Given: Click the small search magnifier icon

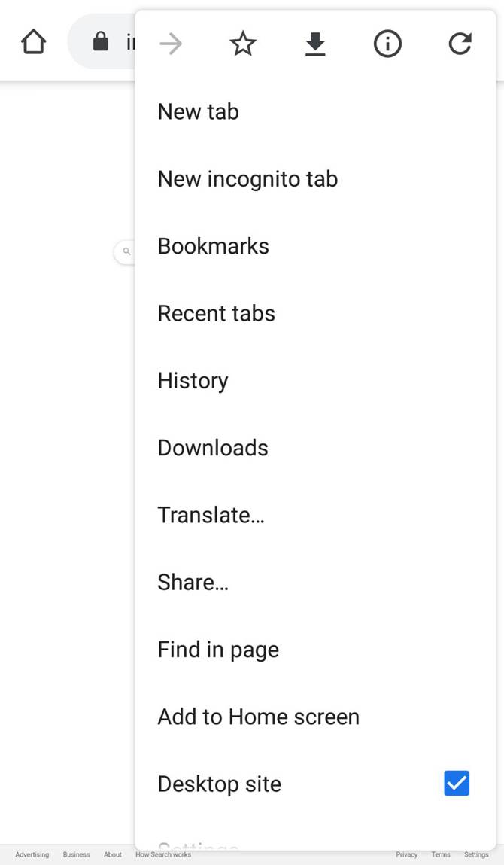Looking at the screenshot, I should click(126, 251).
